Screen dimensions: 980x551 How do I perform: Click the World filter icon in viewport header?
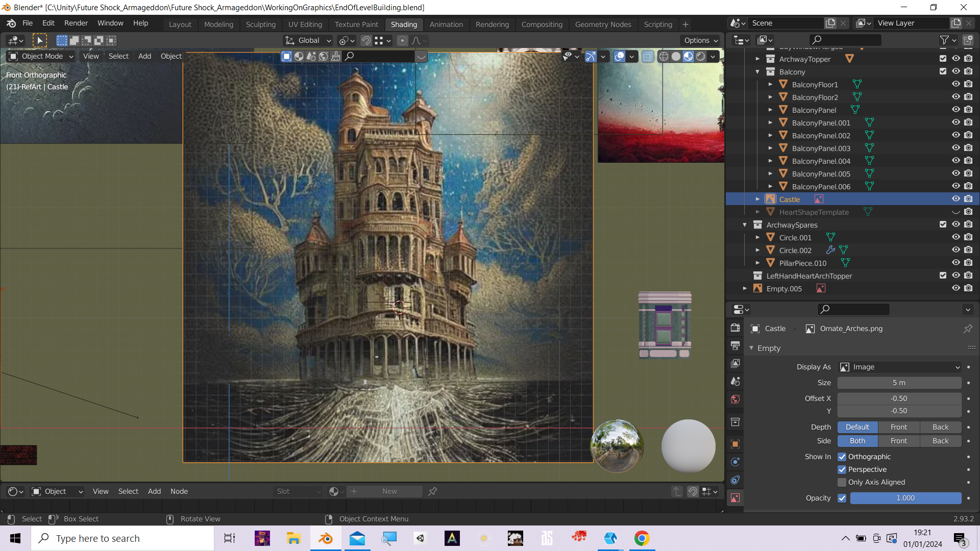(x=323, y=56)
